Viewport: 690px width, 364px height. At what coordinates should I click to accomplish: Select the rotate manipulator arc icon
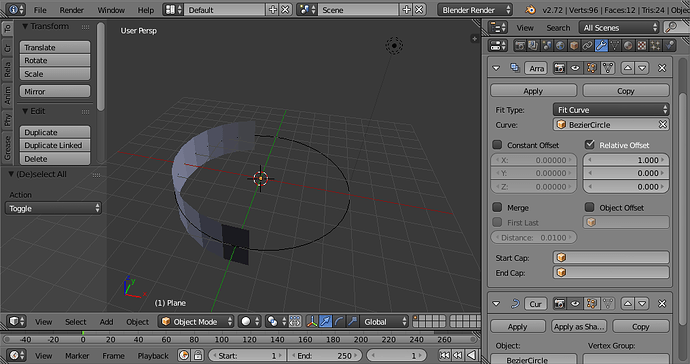(339, 322)
